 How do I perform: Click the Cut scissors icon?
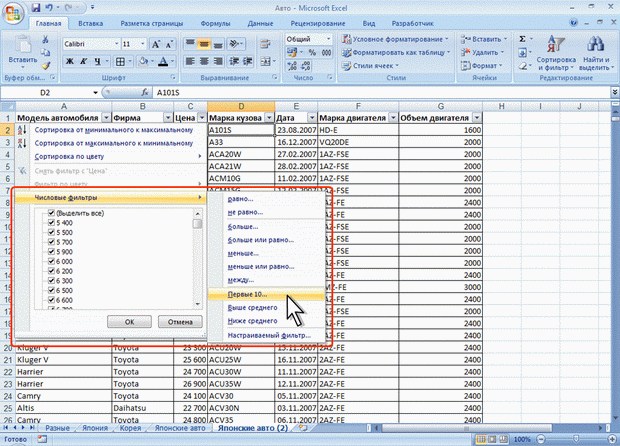[x=45, y=40]
